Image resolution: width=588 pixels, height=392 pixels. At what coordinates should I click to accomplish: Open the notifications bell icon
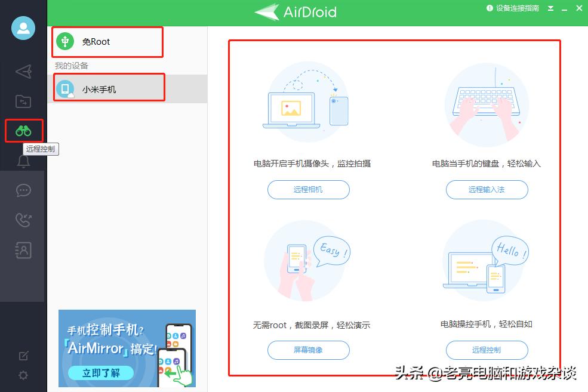point(23,160)
